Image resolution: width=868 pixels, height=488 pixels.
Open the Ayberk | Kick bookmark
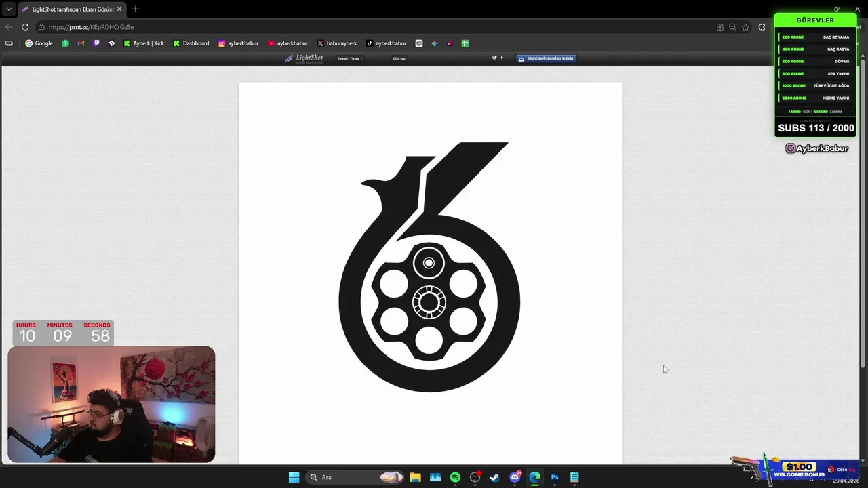pos(144,43)
